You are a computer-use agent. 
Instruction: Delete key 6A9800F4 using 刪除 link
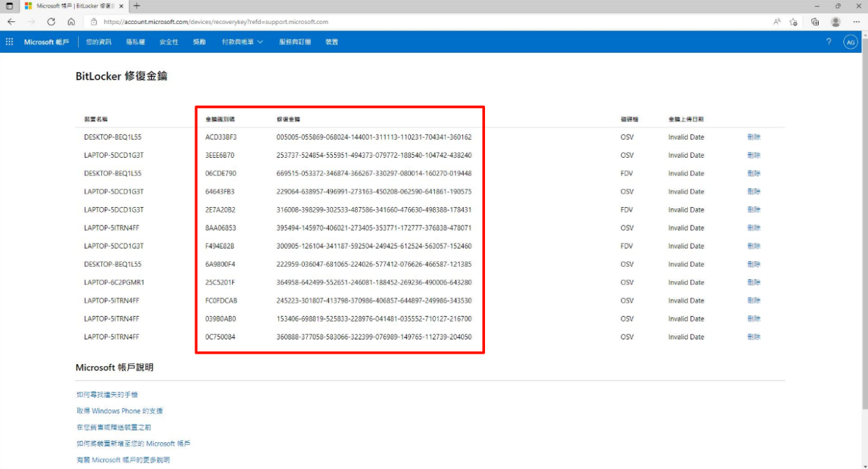[x=754, y=264]
